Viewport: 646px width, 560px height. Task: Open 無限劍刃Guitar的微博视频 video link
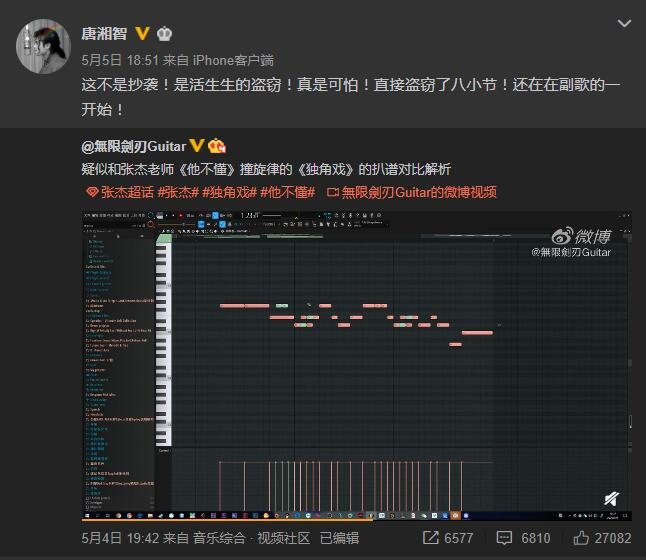pos(412,192)
